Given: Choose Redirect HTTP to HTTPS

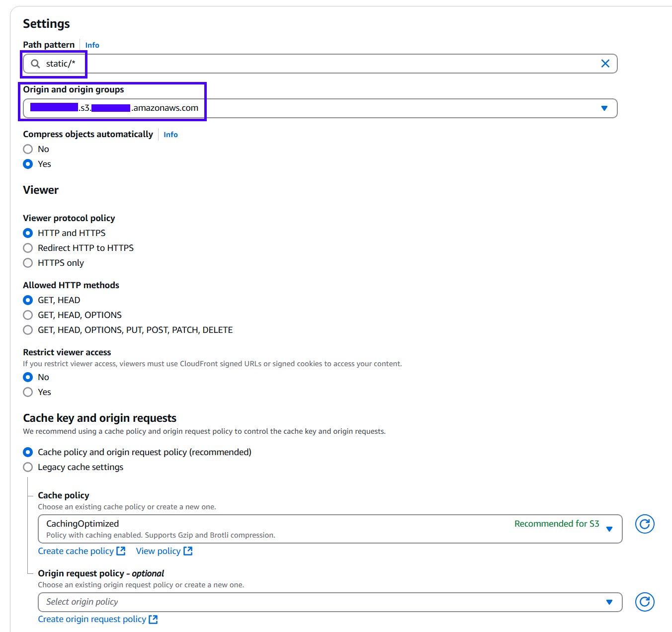Looking at the screenshot, I should click(28, 248).
